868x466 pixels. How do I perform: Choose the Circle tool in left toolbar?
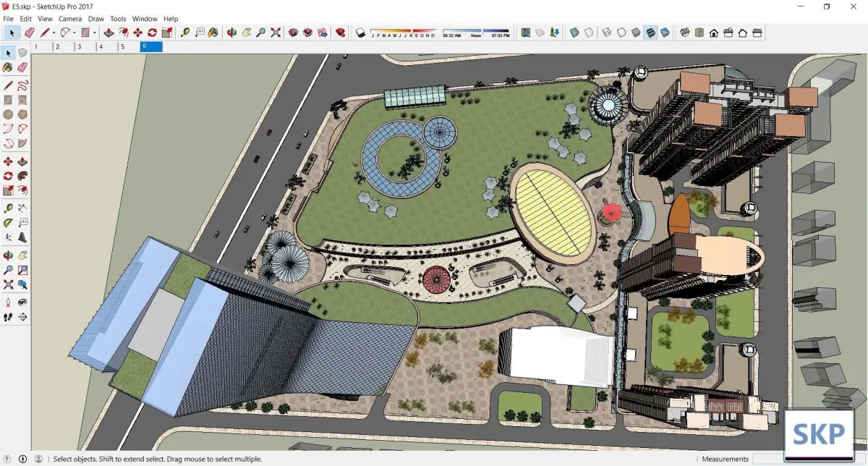tap(8, 114)
